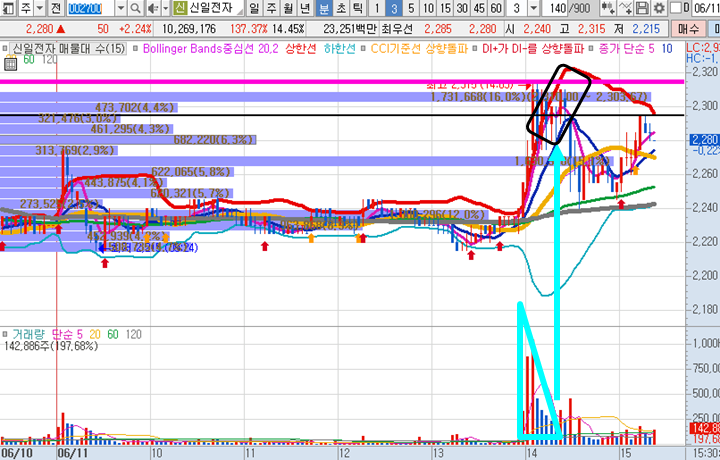
Task: Select the 월 monthly period tab
Action: click(288, 8)
